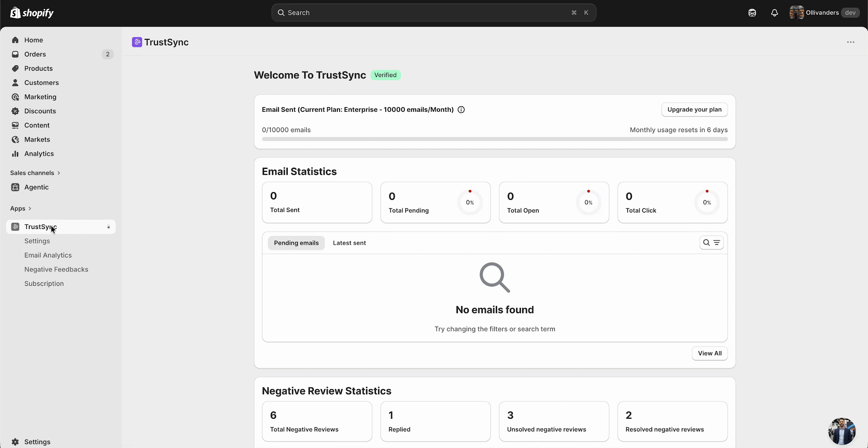Click the TrustSync logo in page header
This screenshot has height=448, width=868.
tap(137, 42)
